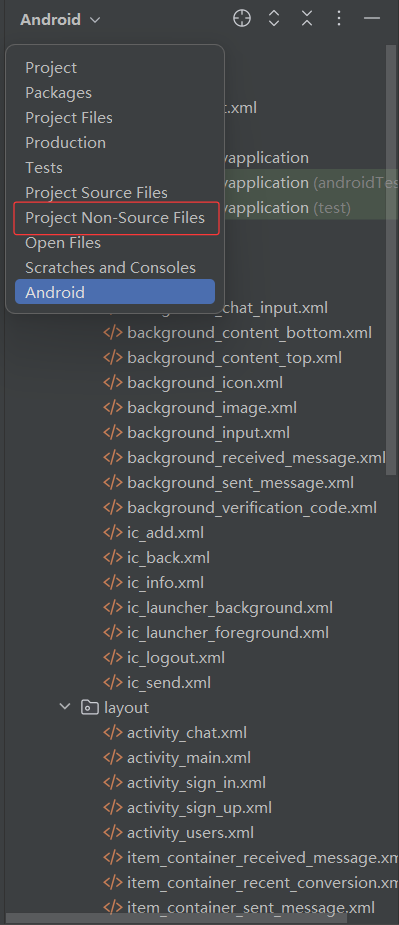399x925 pixels.
Task: Click the Expand All icon in header
Action: click(274, 19)
